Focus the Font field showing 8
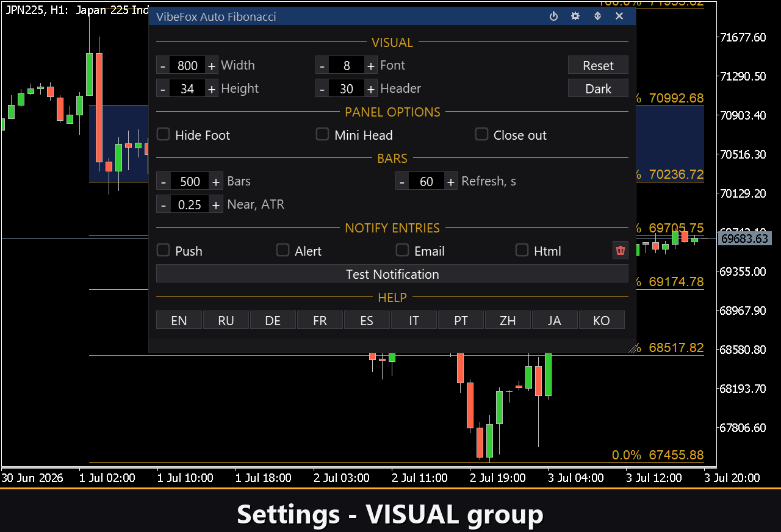Viewport: 781px width, 532px height. coord(347,65)
